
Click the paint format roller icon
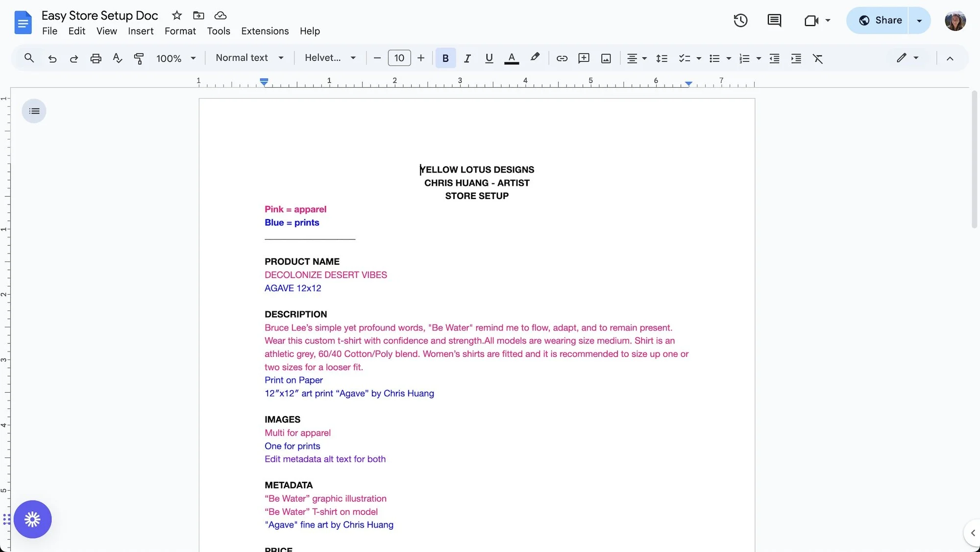pos(139,58)
